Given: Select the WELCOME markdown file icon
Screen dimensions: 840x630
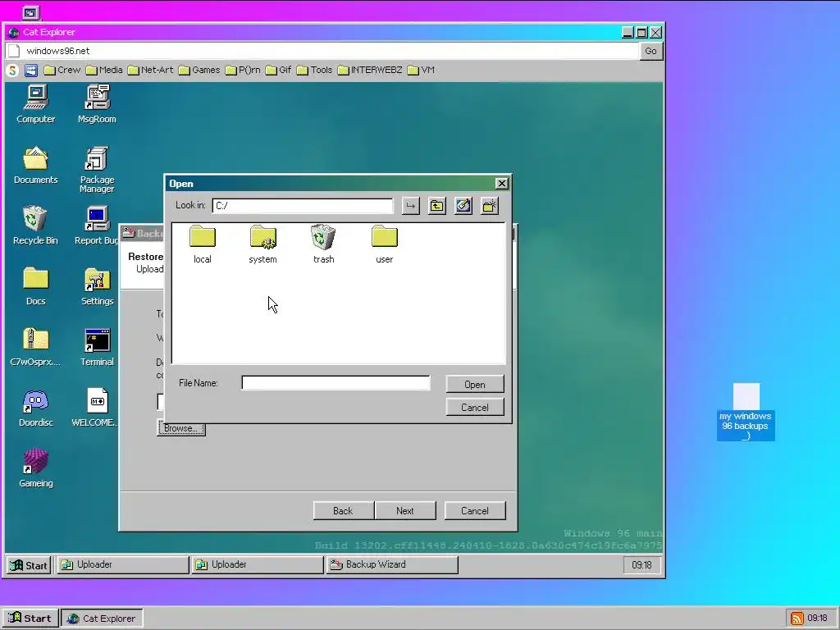Looking at the screenshot, I should 97,407.
